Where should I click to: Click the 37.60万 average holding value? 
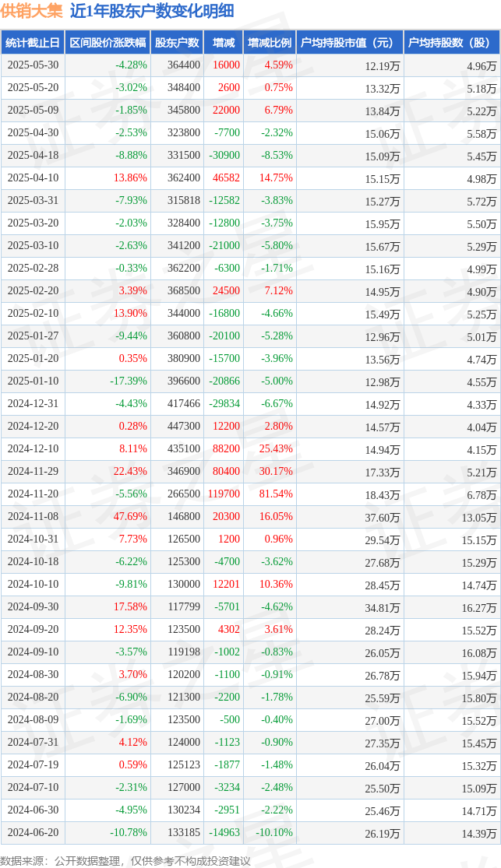tap(382, 518)
